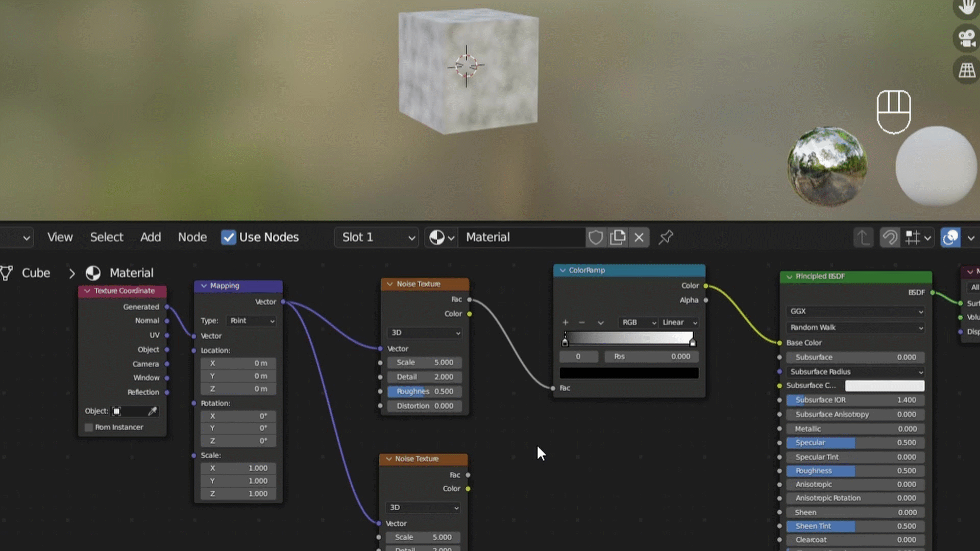Open the Node menu in menu bar
This screenshot has width=980, height=551.
click(192, 237)
